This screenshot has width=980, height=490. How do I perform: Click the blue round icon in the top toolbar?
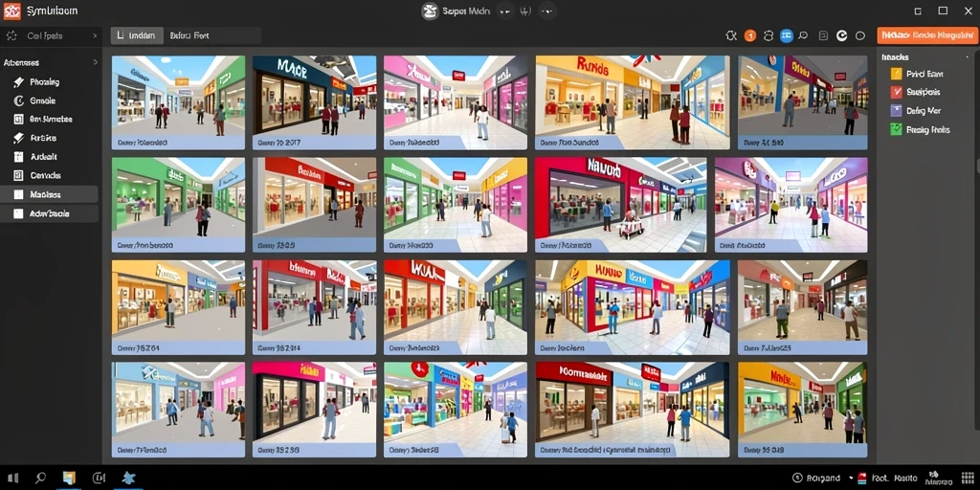(787, 36)
